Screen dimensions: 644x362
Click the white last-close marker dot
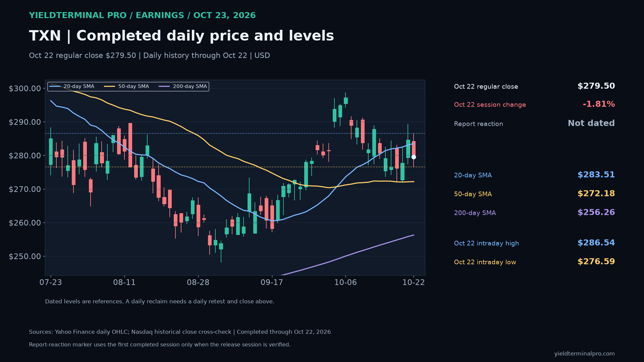[x=414, y=157]
